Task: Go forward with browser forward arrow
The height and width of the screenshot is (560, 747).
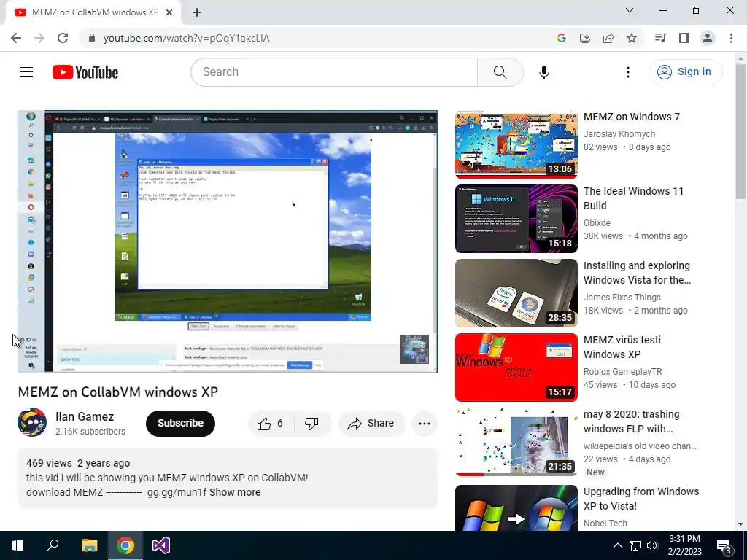Action: click(x=39, y=38)
